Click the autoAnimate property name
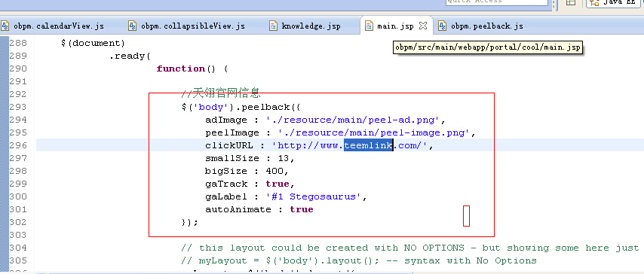This screenshot has height=274, width=644. 238,209
